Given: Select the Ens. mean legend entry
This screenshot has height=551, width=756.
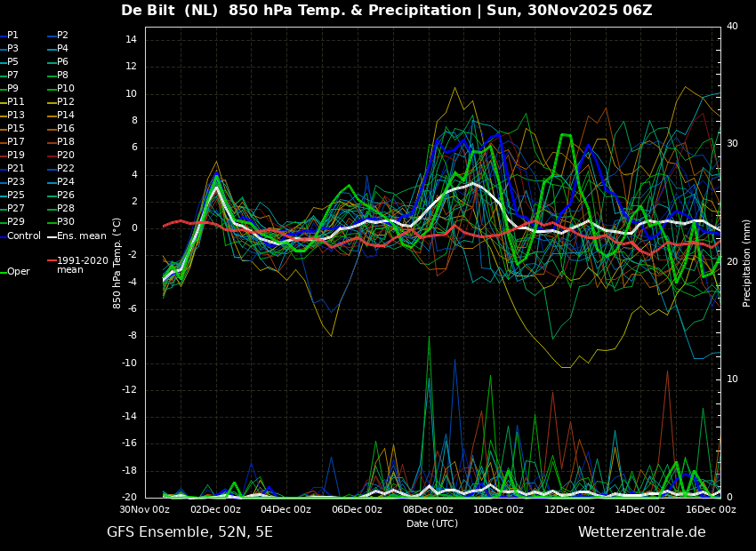Looking at the screenshot, I should click(x=76, y=236).
